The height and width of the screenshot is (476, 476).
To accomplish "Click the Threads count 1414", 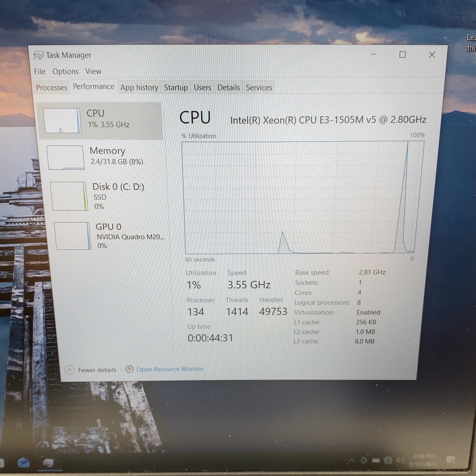I will (237, 312).
